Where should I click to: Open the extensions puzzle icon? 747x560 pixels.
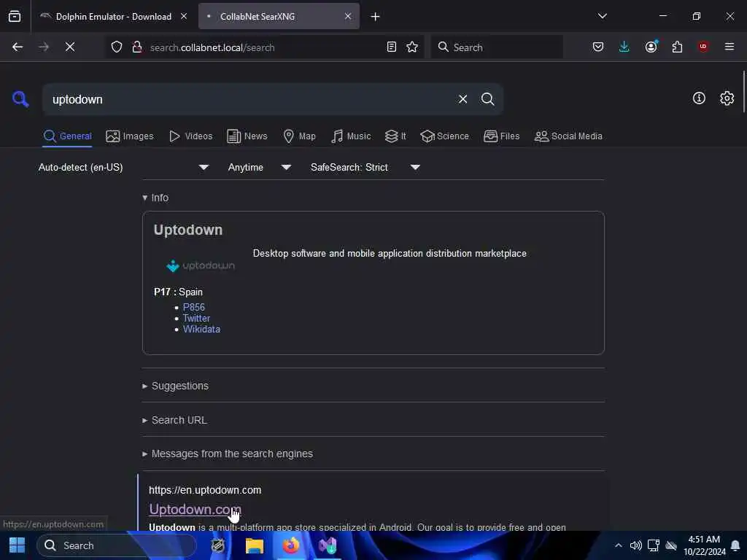pyautogui.click(x=677, y=47)
